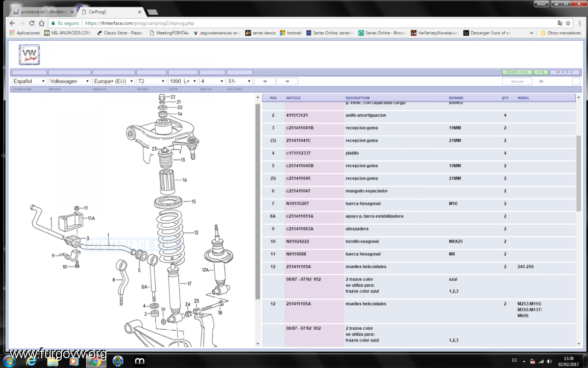The image size is (588, 368).
Task: Open the Aplicaciones bookmarks shortcut
Action: [24, 33]
